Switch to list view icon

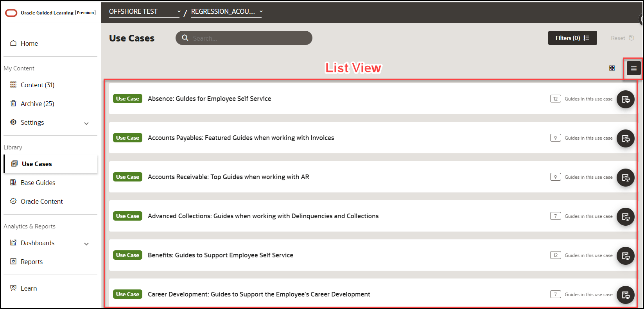click(634, 68)
